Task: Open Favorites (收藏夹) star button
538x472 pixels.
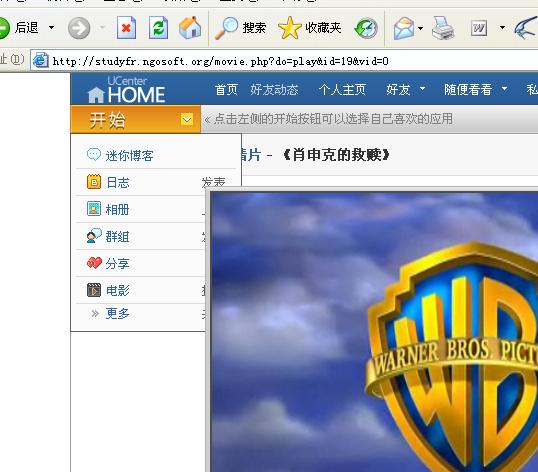Action: 309,28
